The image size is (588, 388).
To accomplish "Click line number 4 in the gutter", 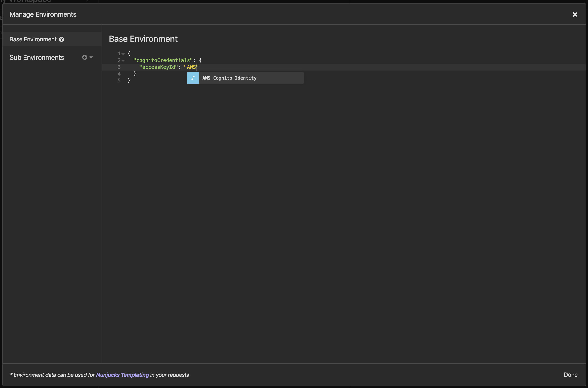I will [119, 74].
